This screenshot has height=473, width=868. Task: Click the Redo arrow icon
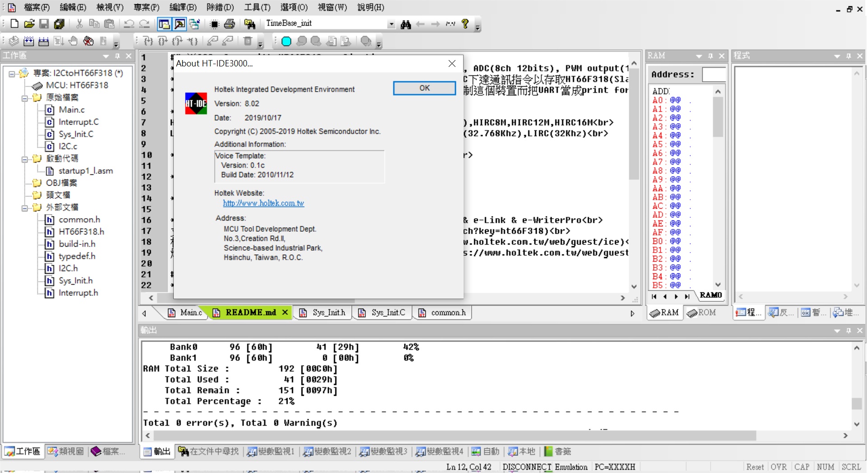(144, 24)
